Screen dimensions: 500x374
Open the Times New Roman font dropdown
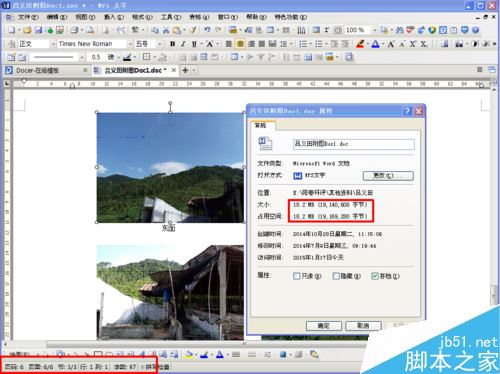[130, 44]
